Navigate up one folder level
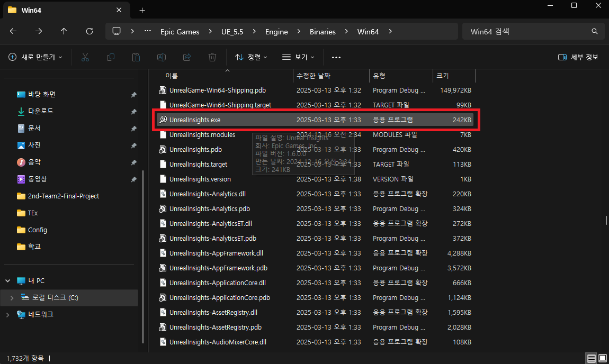 coord(64,31)
